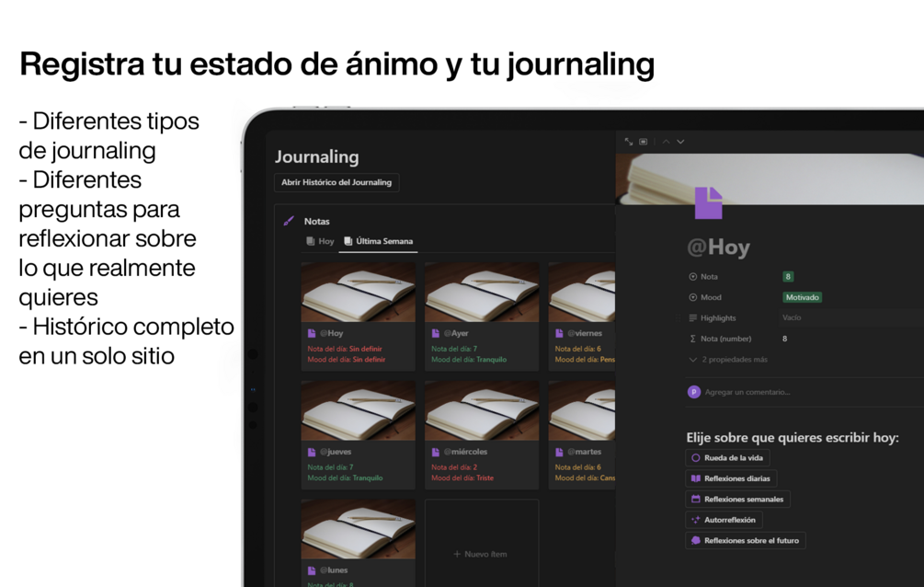Click the notebook cover image in side panel
The width and height of the screenshot is (924, 587).
(x=770, y=179)
